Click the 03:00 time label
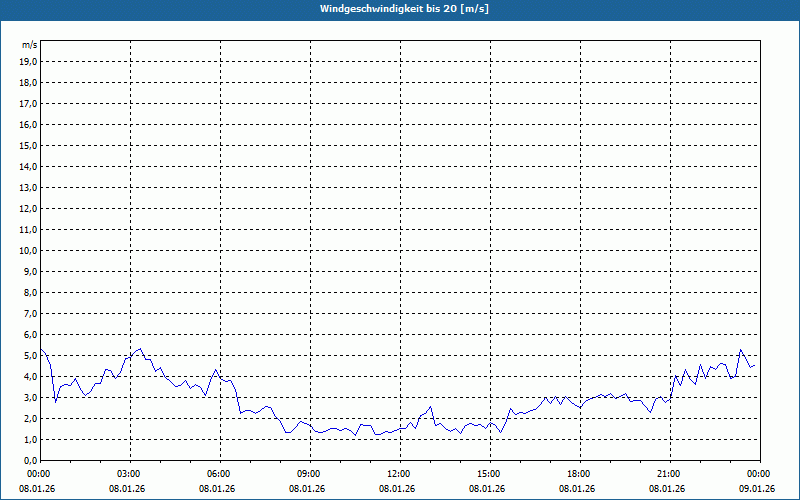The height and width of the screenshot is (500, 800). 131,474
